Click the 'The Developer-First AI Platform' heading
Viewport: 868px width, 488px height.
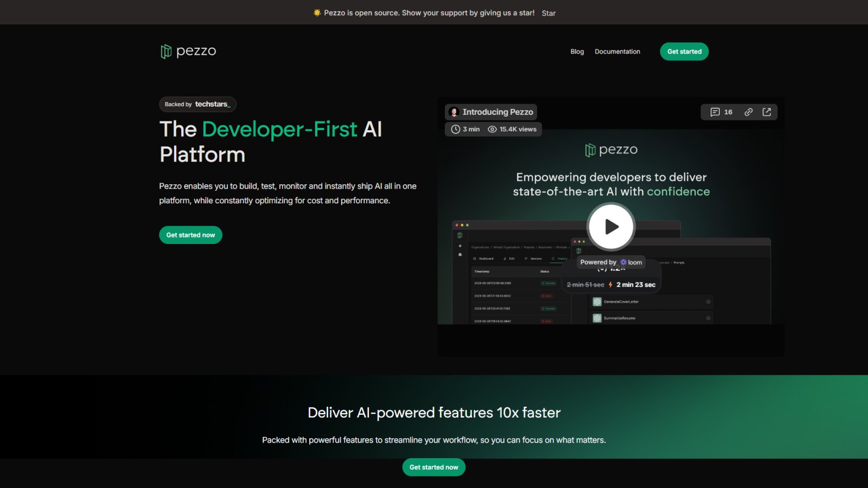click(x=271, y=142)
